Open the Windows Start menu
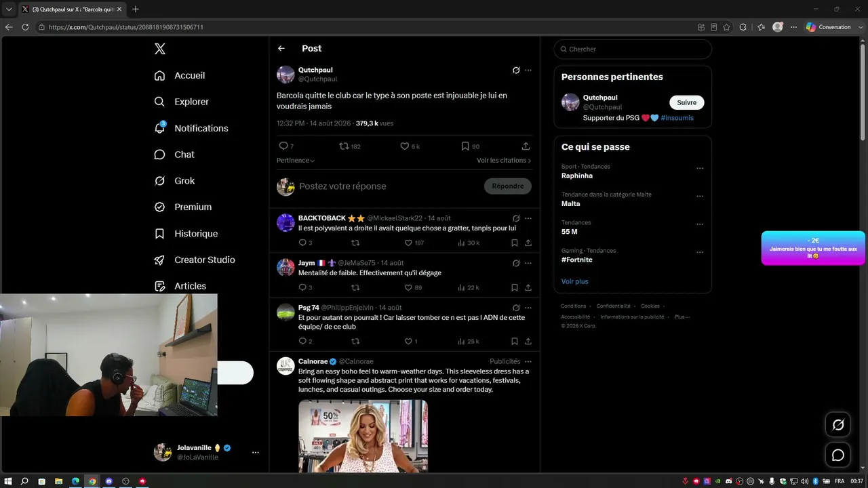 pos(8,481)
